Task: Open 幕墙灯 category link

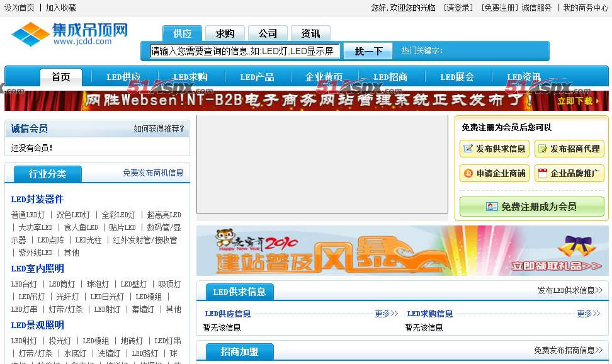Action: coord(143,309)
